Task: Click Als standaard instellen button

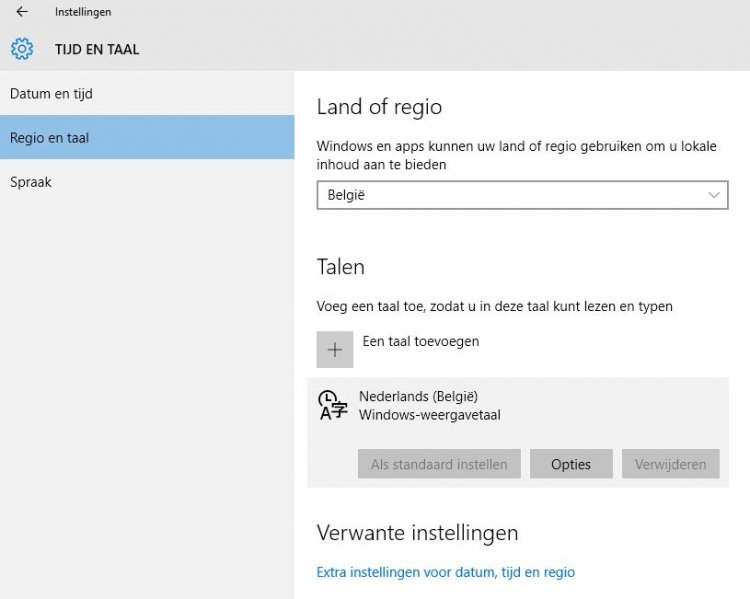Action: point(439,464)
